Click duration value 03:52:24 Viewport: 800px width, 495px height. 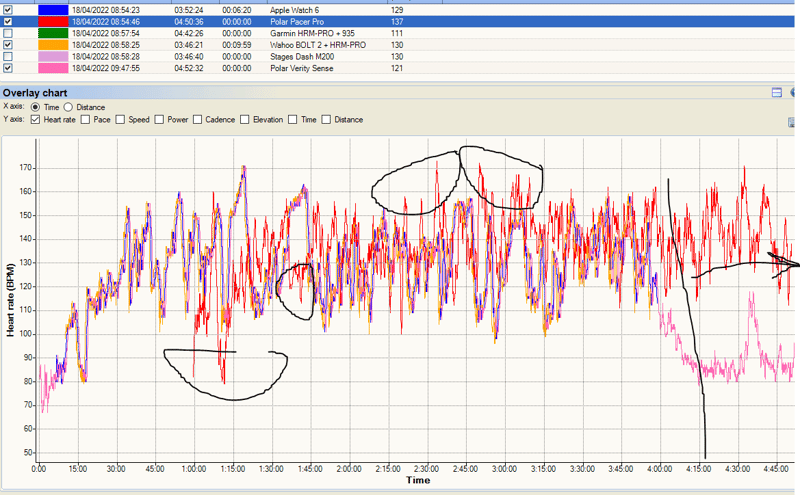pos(189,10)
